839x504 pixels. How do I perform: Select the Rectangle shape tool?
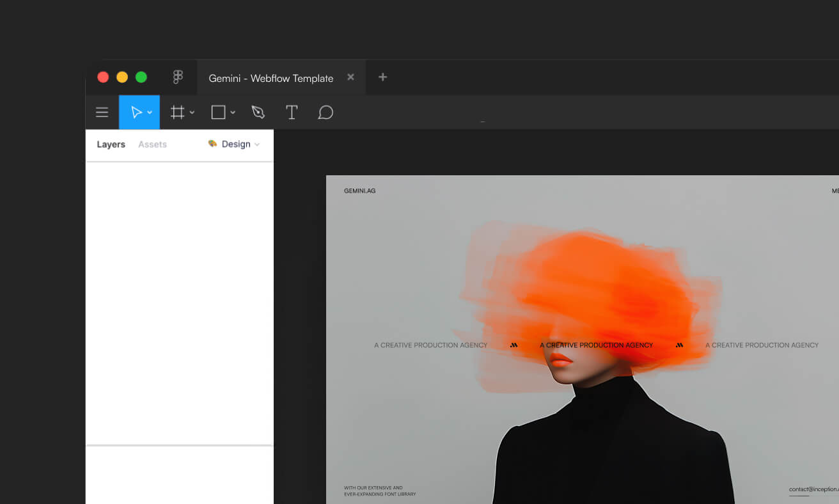(218, 113)
